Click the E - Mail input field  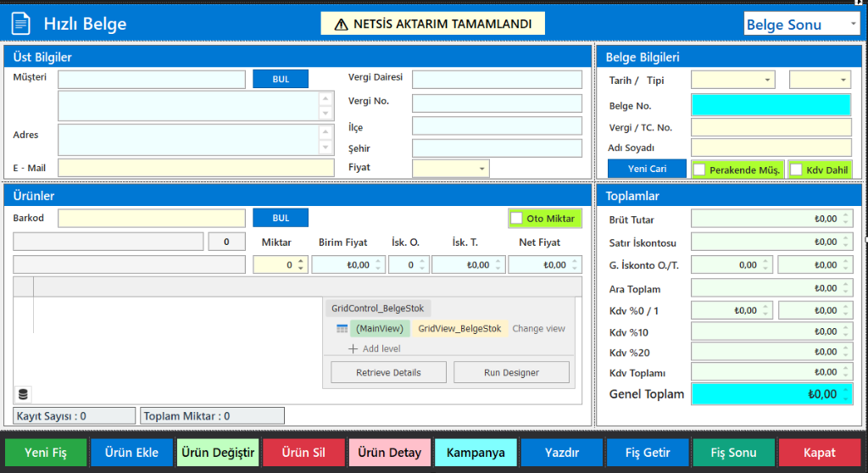[196, 168]
